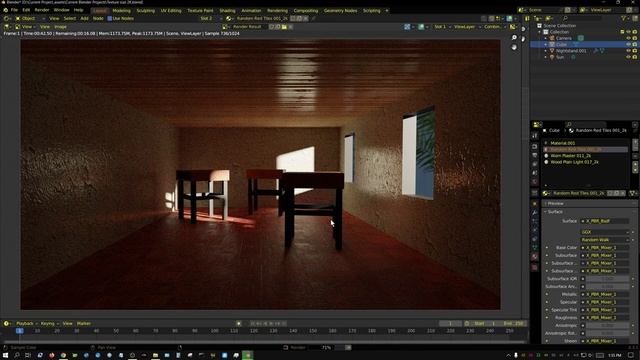
Task: Click the Blender logo menu icon
Action: click(x=5, y=10)
